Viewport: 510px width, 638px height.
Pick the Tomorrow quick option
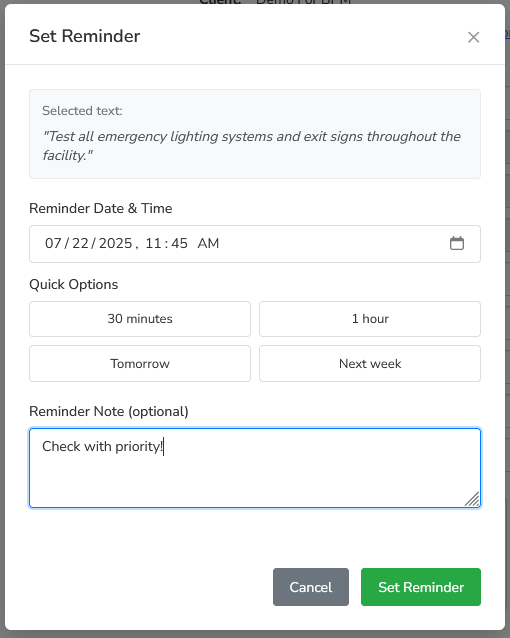(140, 364)
